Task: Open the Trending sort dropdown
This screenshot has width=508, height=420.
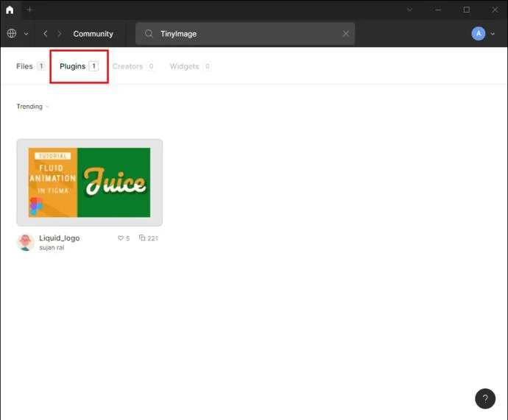Action: [x=32, y=107]
